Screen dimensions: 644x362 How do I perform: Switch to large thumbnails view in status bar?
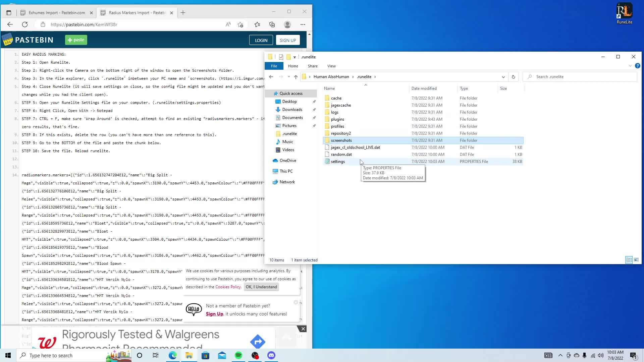[636, 260]
